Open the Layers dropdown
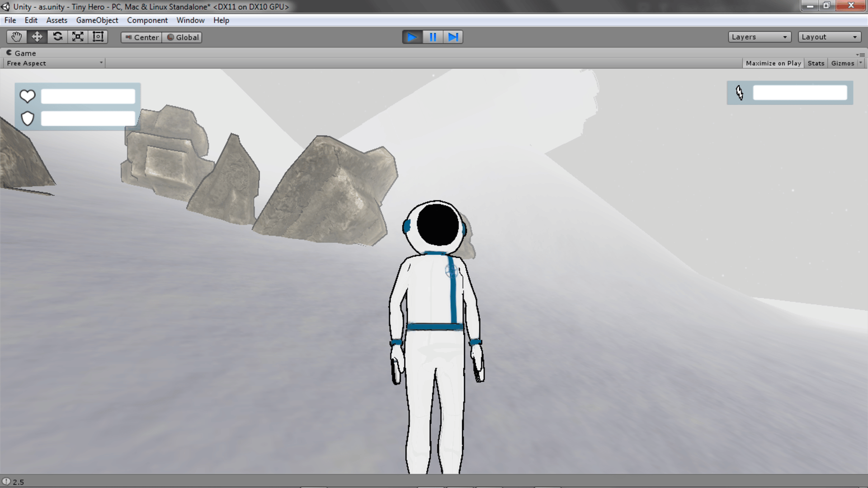The width and height of the screenshot is (868, 488). coord(759,37)
